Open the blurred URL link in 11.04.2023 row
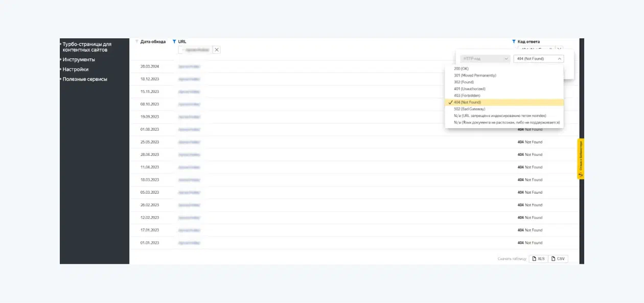The width and height of the screenshot is (644, 303). 189,167
